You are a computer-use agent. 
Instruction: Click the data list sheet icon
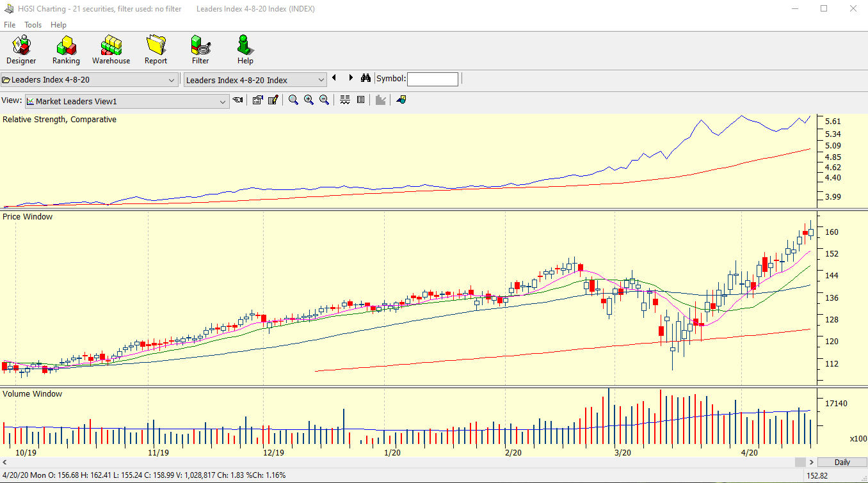point(360,100)
